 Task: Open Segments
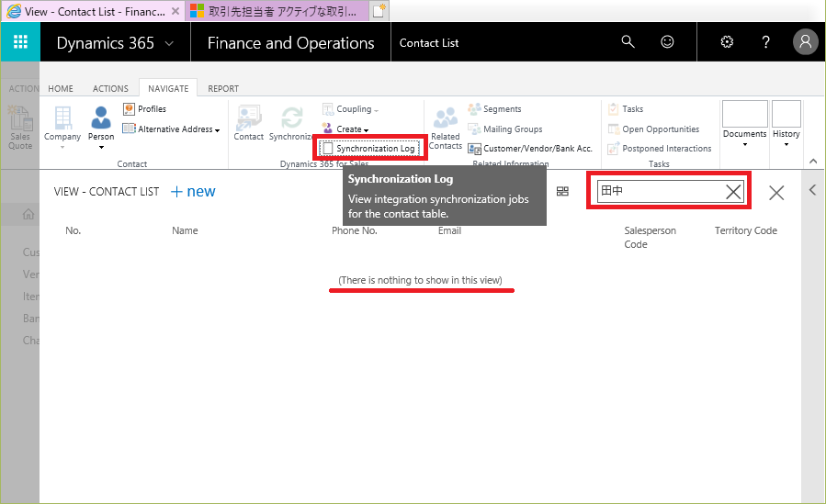click(494, 109)
